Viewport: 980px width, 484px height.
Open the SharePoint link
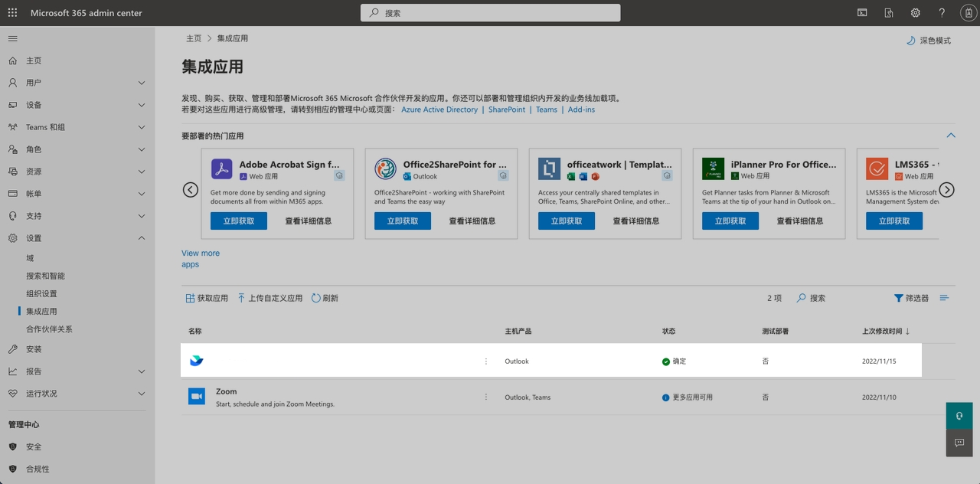(x=507, y=110)
